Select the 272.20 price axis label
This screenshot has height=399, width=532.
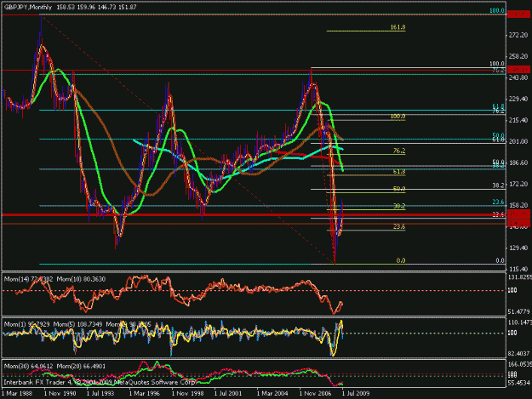(518, 35)
